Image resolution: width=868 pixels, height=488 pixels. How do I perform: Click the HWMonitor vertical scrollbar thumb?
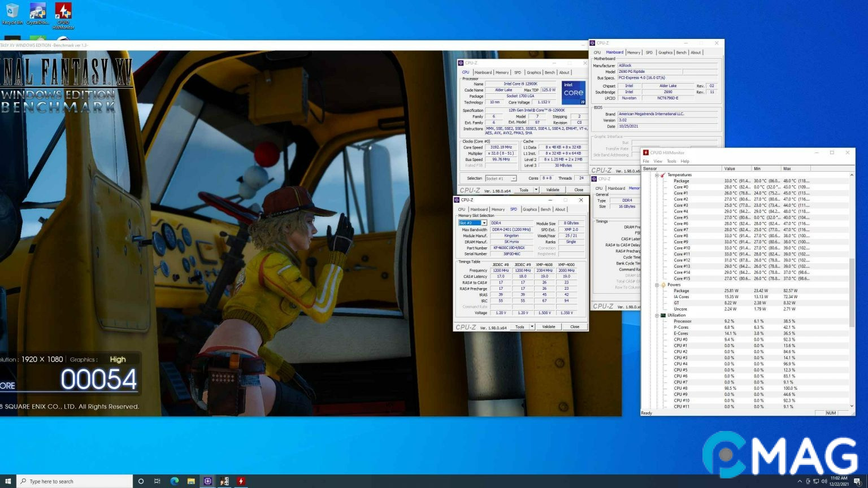[x=852, y=293]
